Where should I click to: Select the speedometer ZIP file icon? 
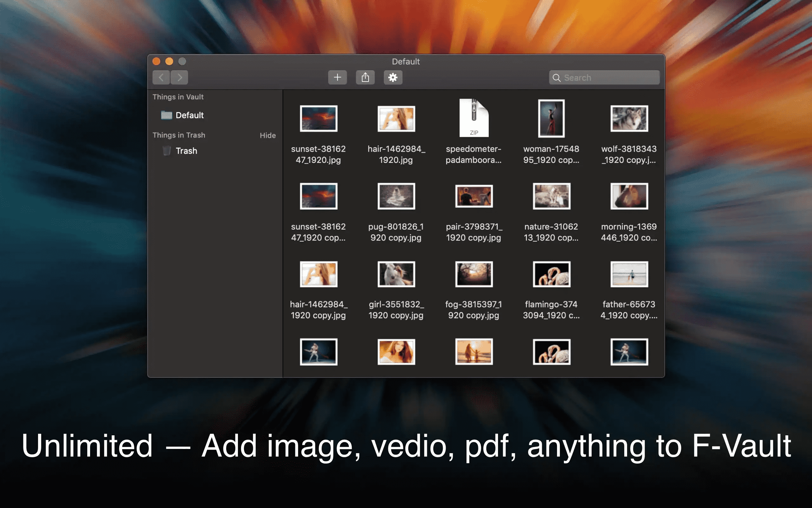point(474,118)
